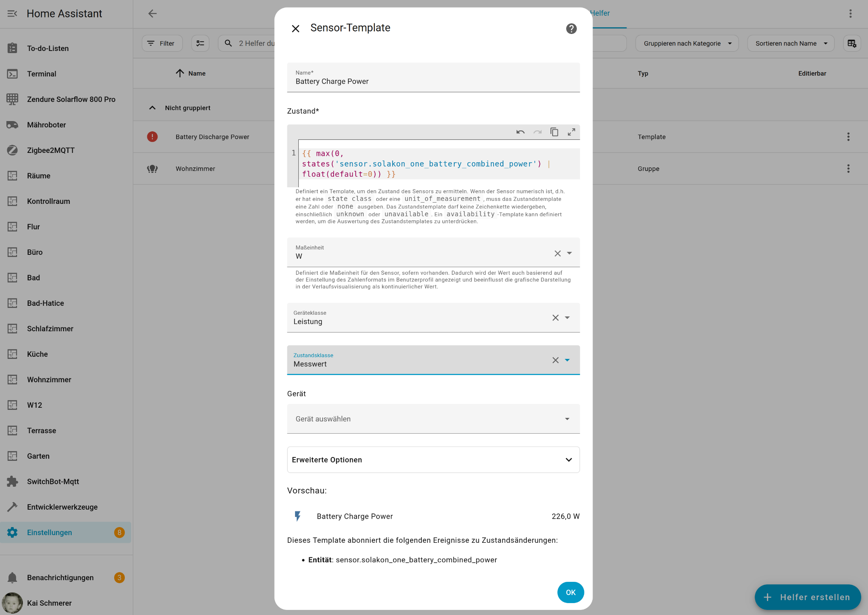
Task: Click Helfer erstellen button
Action: pyautogui.click(x=807, y=597)
